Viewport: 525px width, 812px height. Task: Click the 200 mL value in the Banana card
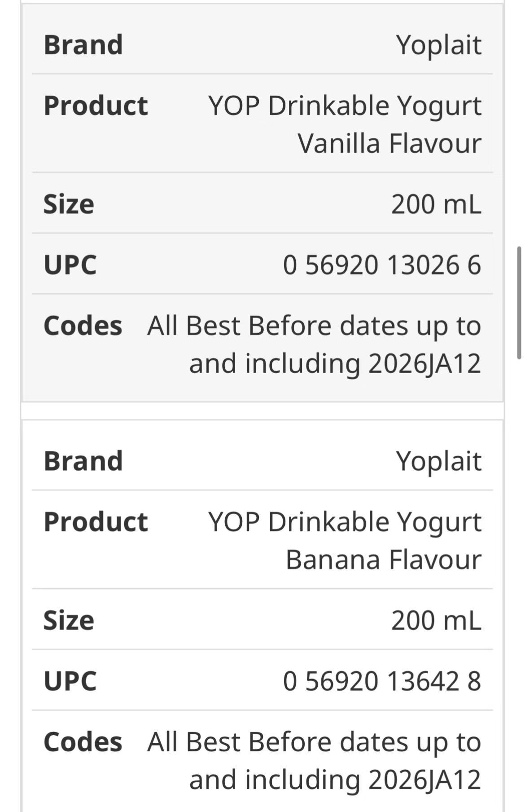tap(436, 620)
